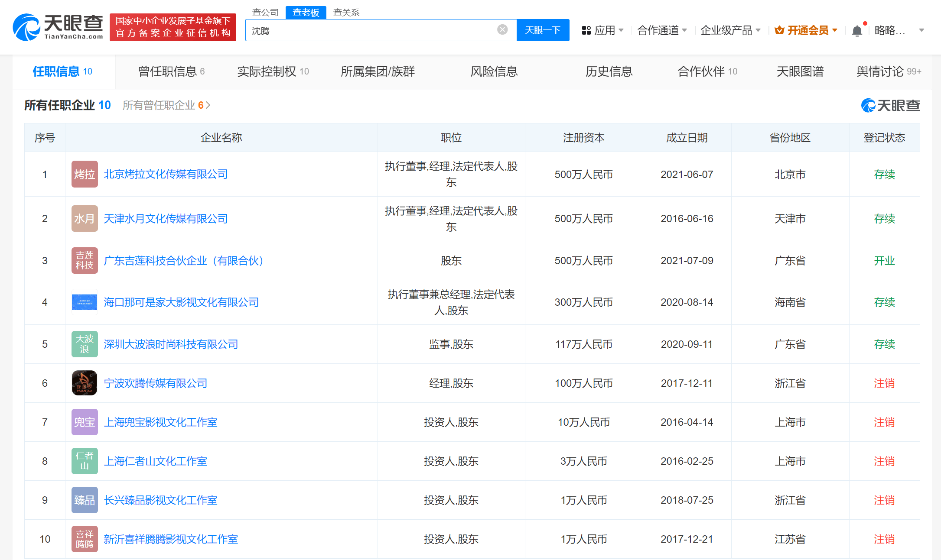Click the 宁波欢腾传媒 company logo
This screenshot has width=941, height=560.
84,383
